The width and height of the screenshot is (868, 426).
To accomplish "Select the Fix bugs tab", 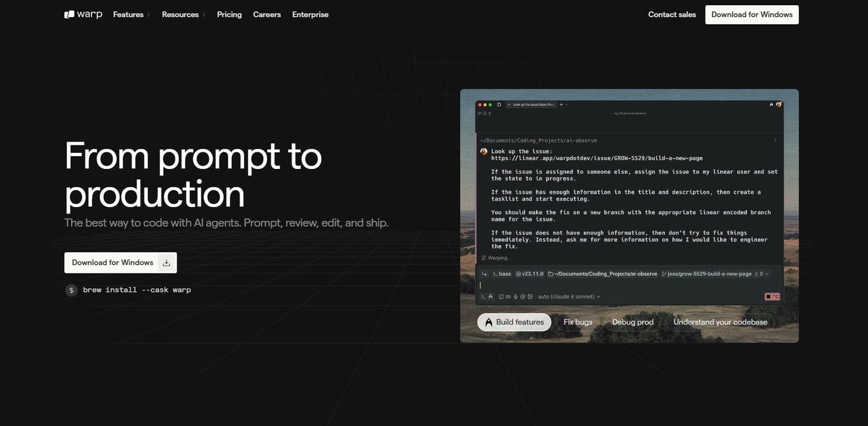I will pos(578,322).
